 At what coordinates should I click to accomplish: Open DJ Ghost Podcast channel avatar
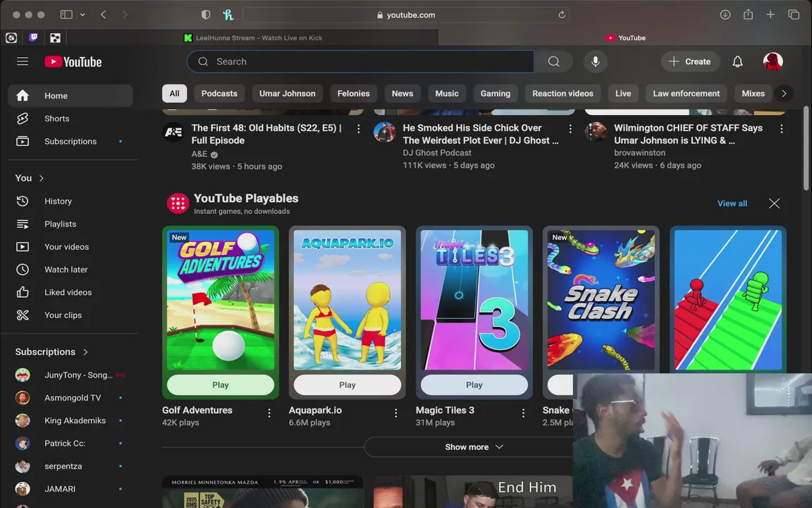coord(384,132)
